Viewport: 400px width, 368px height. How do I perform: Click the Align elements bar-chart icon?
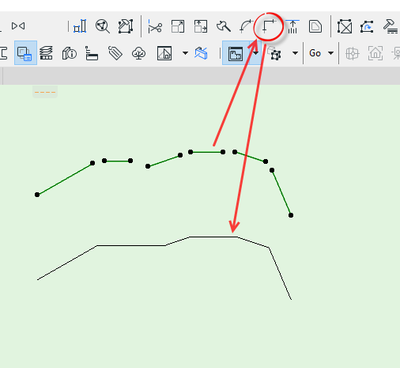coord(80,26)
